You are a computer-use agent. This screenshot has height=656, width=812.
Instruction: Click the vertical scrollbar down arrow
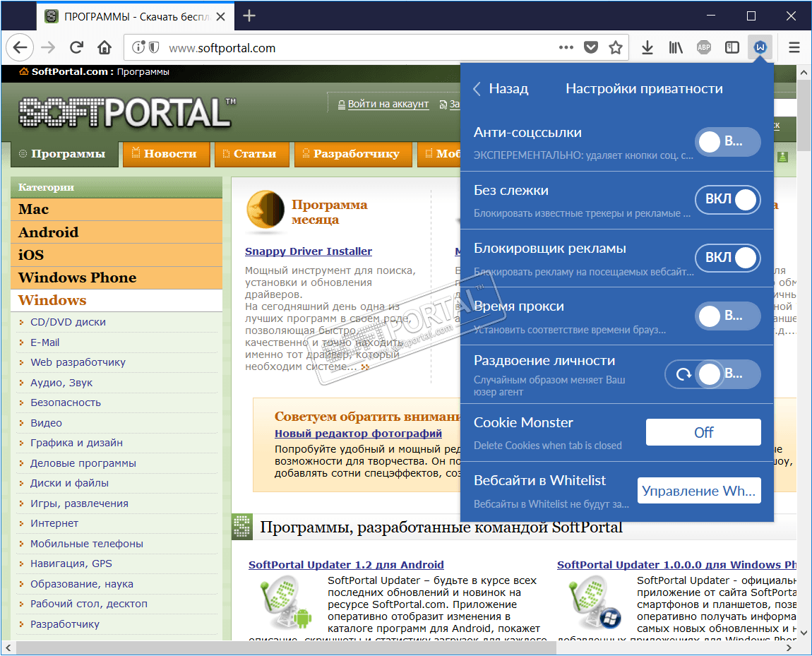804,632
